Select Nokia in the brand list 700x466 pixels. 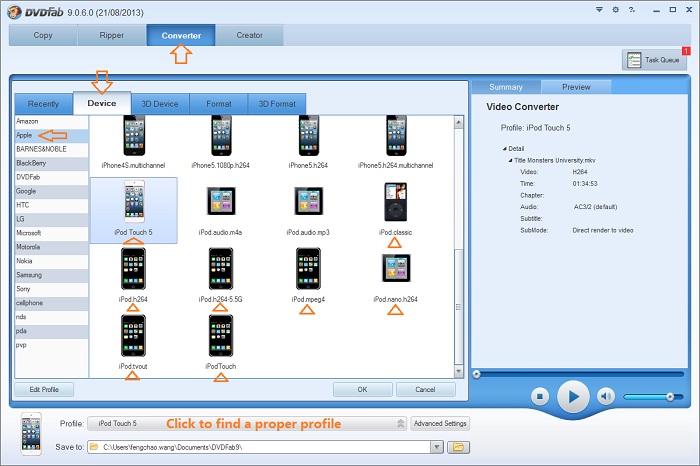click(x=51, y=261)
